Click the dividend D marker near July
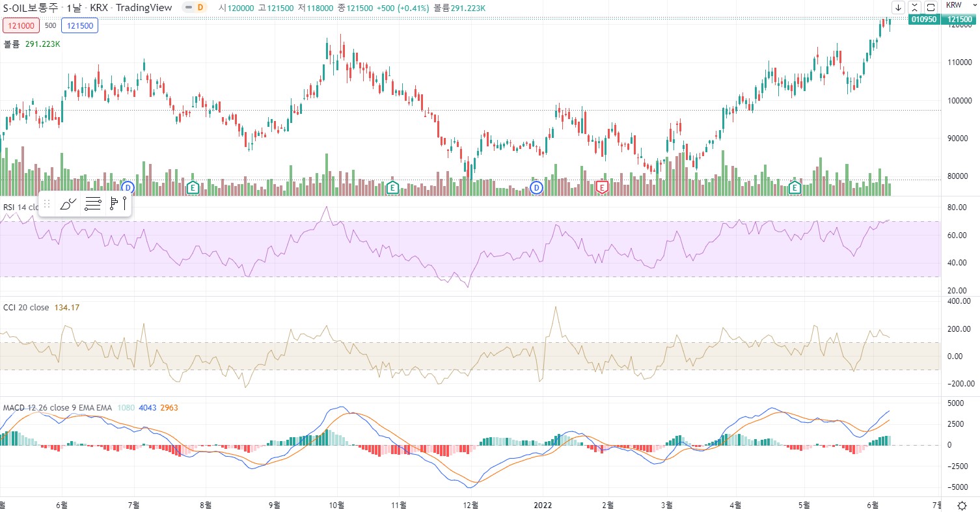Viewport: 980px width, 512px height. [x=128, y=187]
